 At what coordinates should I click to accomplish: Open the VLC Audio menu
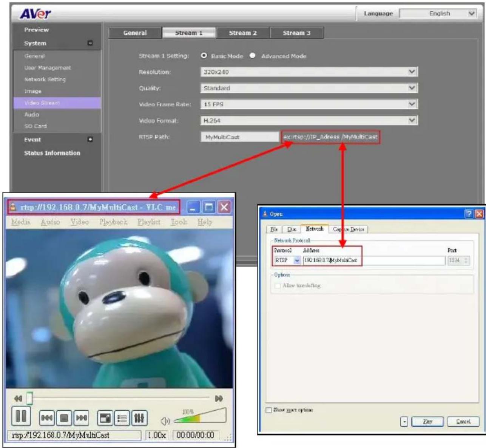click(50, 222)
